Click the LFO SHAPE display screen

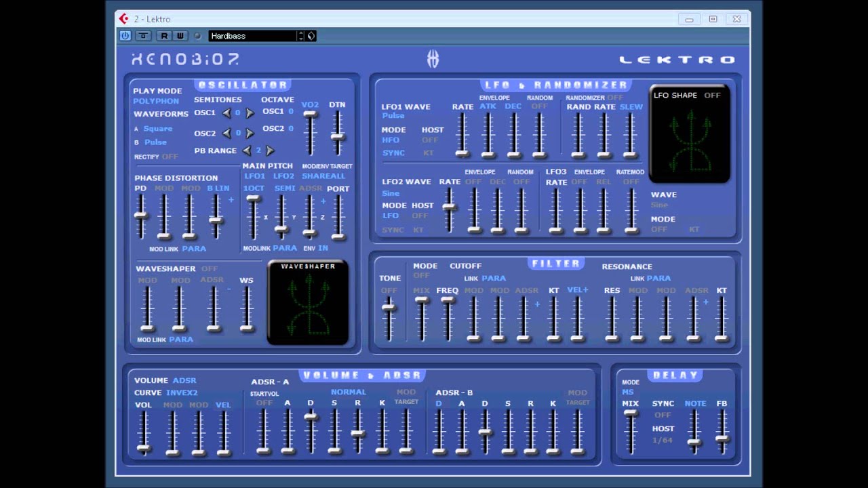[690, 134]
